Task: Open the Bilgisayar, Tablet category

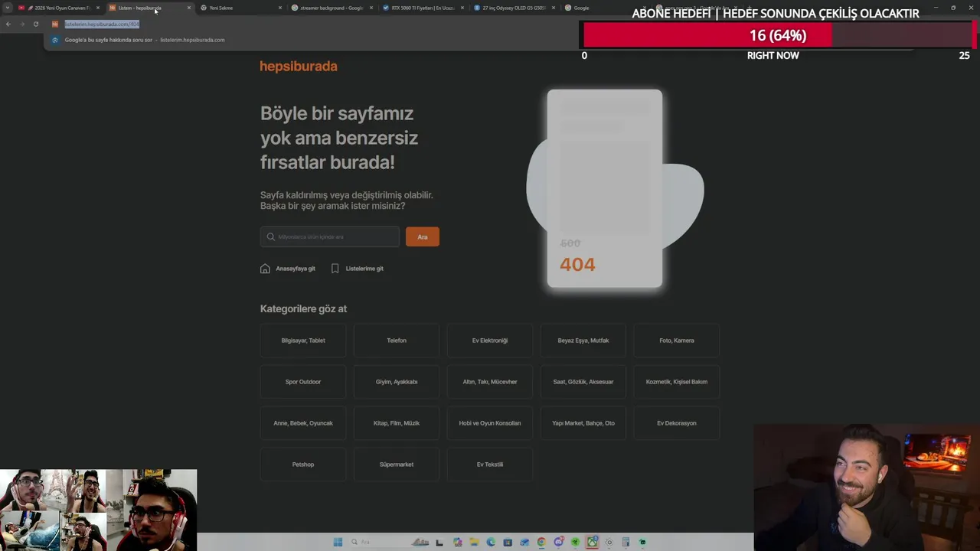Action: click(x=303, y=341)
